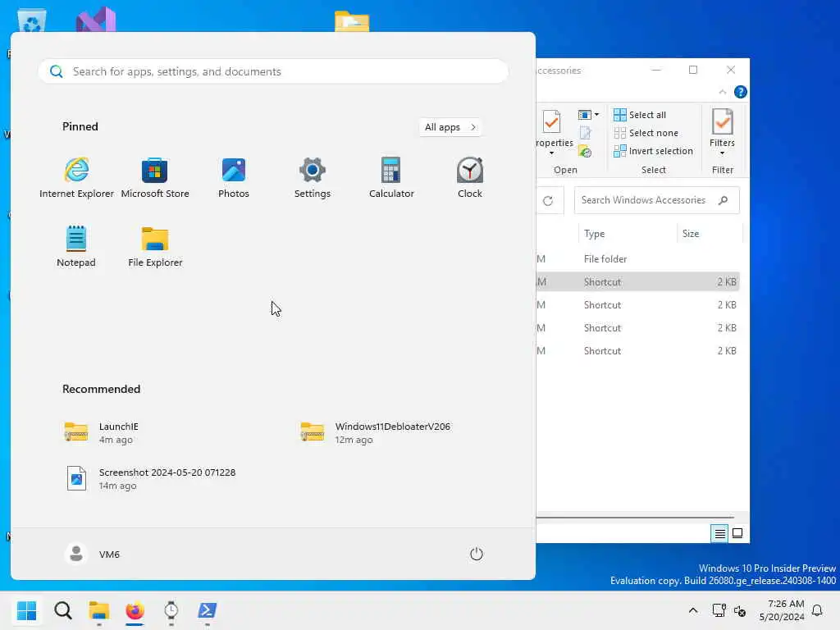Viewport: 840px width, 630px height.
Task: Click the All apps button
Action: click(450, 127)
